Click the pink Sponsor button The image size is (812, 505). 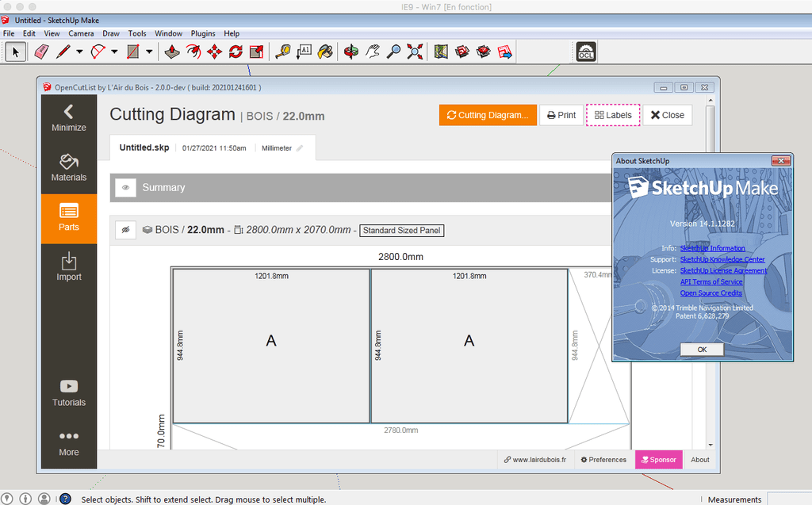pyautogui.click(x=659, y=460)
